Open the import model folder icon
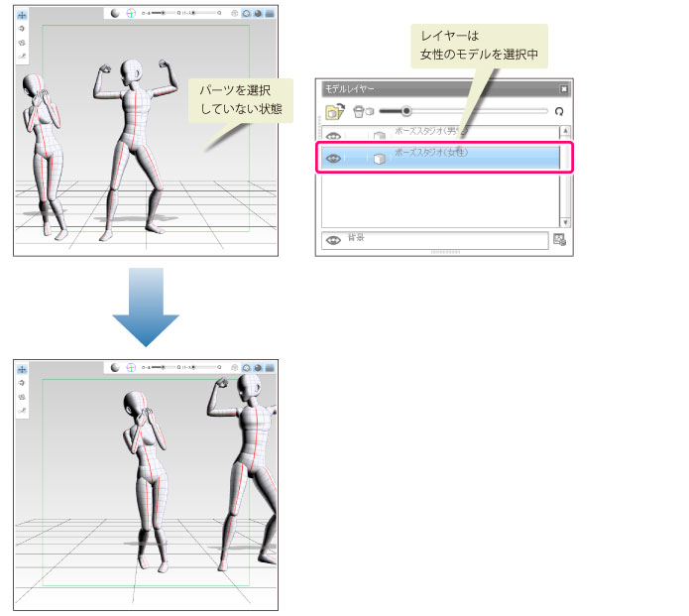 point(335,112)
